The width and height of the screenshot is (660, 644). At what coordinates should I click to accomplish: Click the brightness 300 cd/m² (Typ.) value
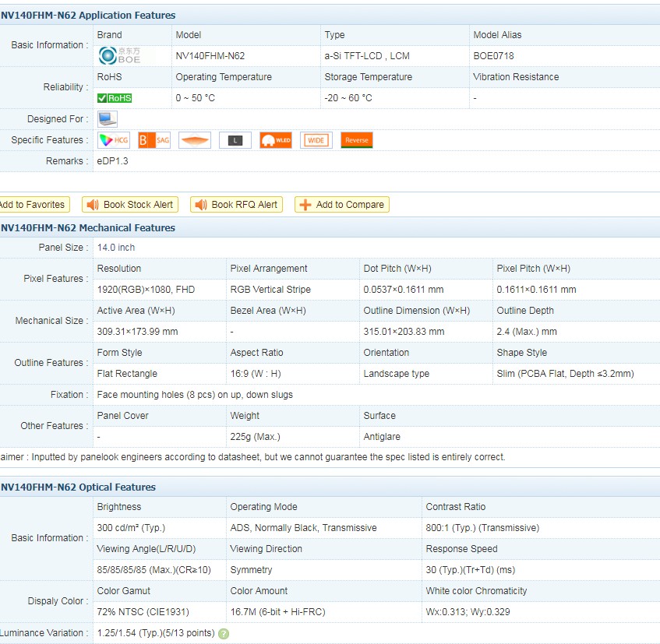131,528
